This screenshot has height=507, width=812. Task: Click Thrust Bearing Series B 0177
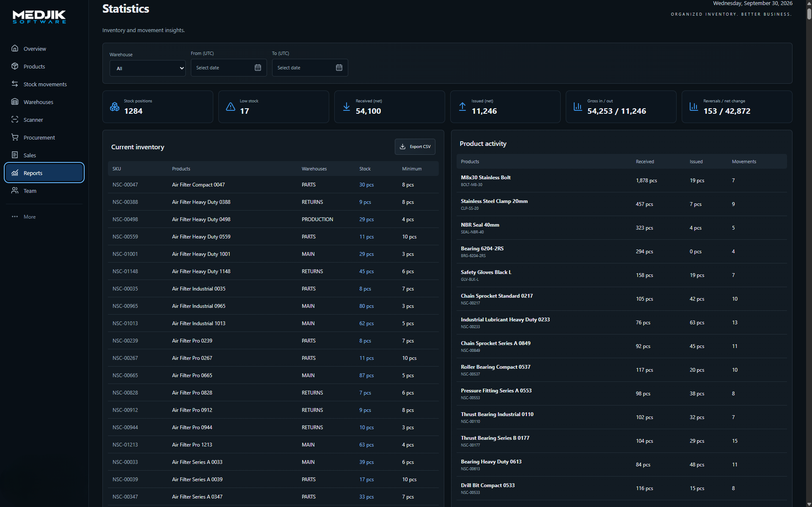(495, 438)
